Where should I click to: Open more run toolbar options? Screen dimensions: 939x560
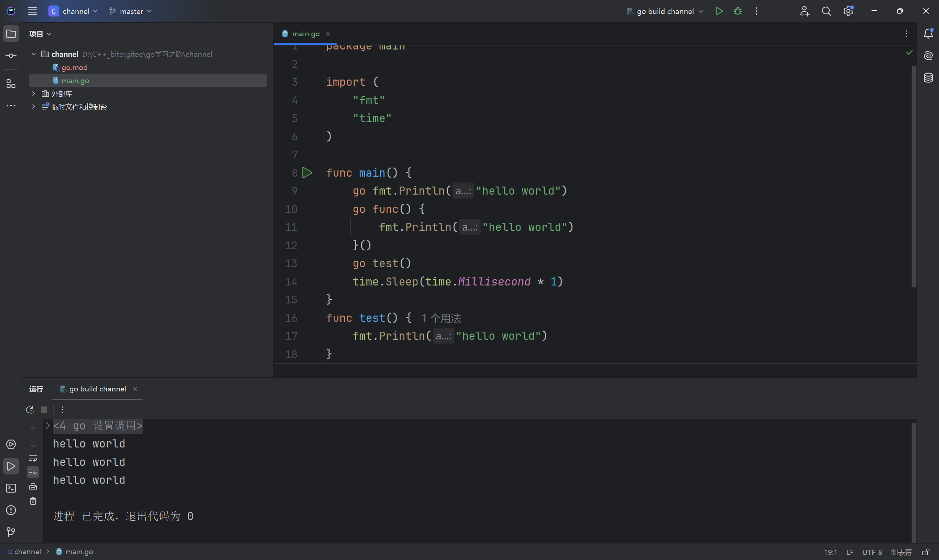tap(62, 410)
